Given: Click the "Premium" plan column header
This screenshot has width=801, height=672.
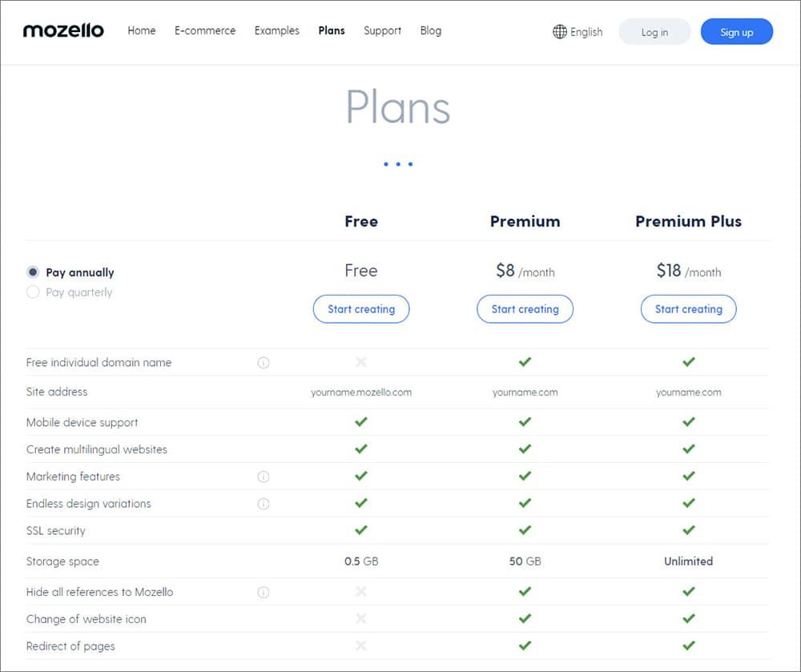Looking at the screenshot, I should [x=525, y=221].
